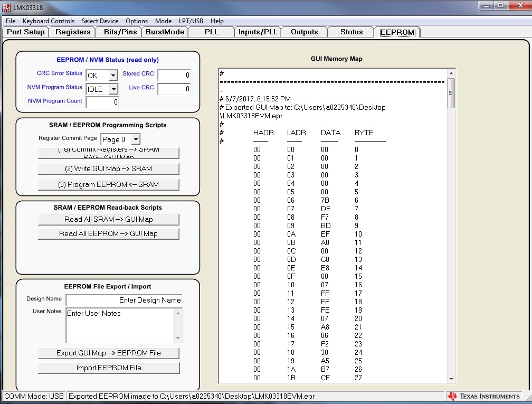This screenshot has width=532, height=404.
Task: Open the File menu
Action: tap(11, 21)
